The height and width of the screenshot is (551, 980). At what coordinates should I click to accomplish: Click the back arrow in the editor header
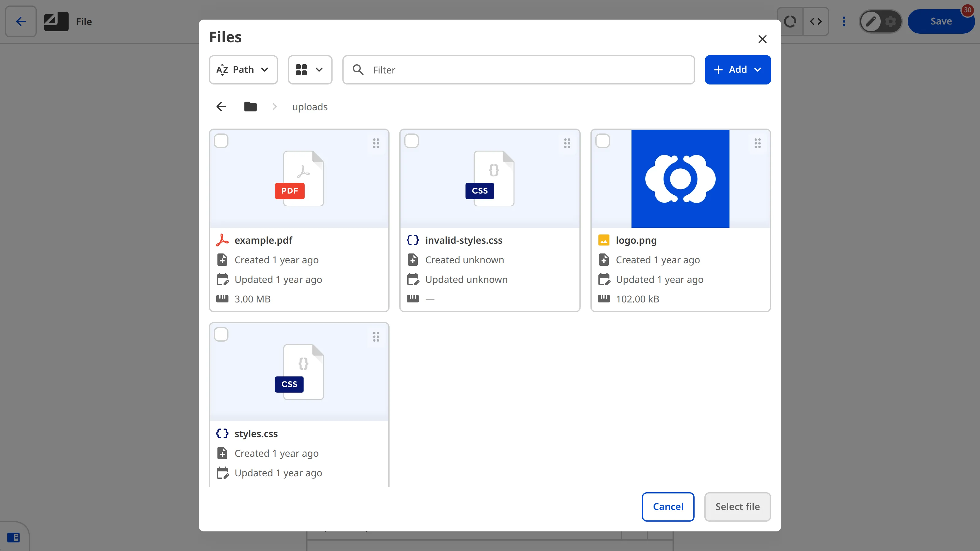coord(21,22)
